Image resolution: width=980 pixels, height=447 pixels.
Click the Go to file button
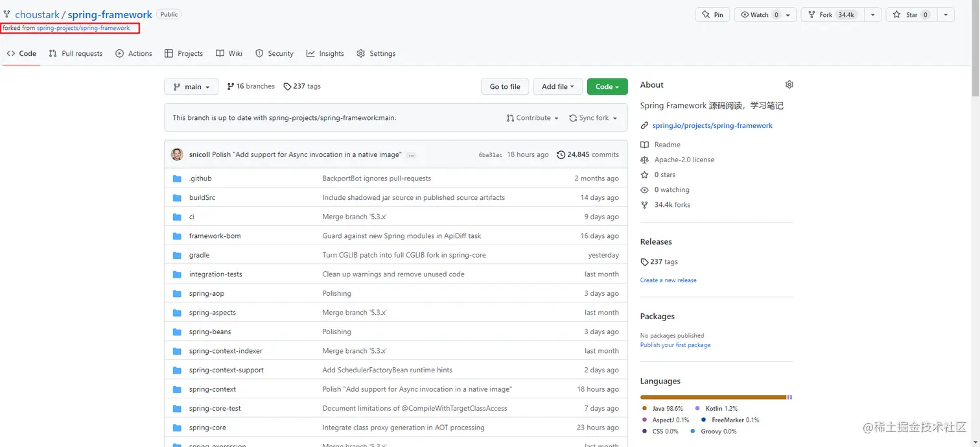click(505, 87)
